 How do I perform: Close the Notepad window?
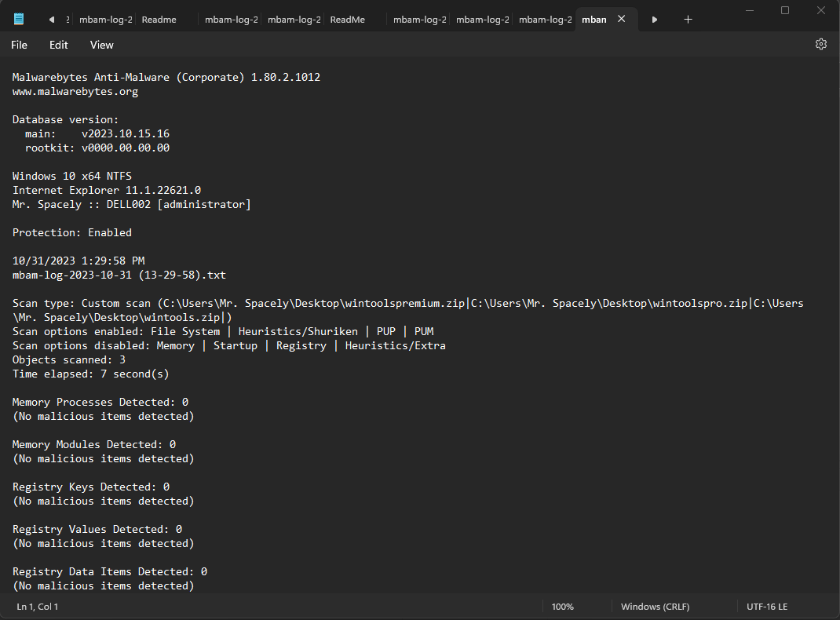click(820, 10)
